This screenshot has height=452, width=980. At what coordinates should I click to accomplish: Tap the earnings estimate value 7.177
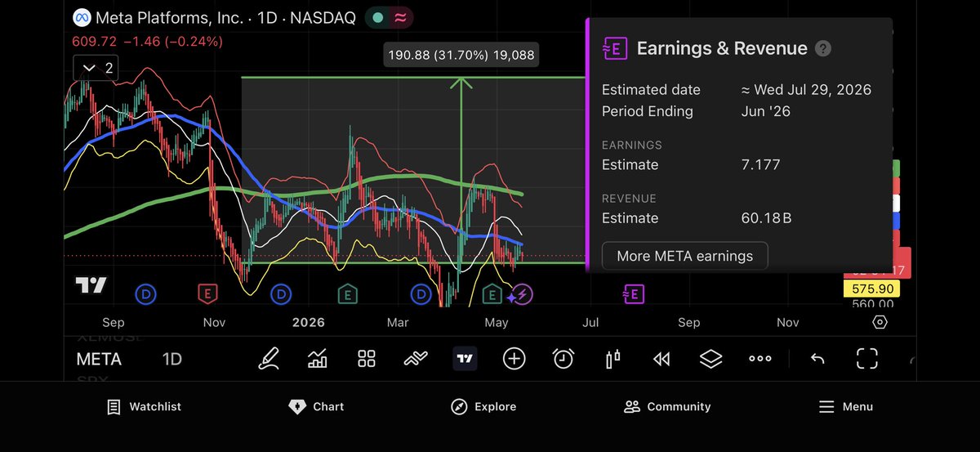(760, 164)
